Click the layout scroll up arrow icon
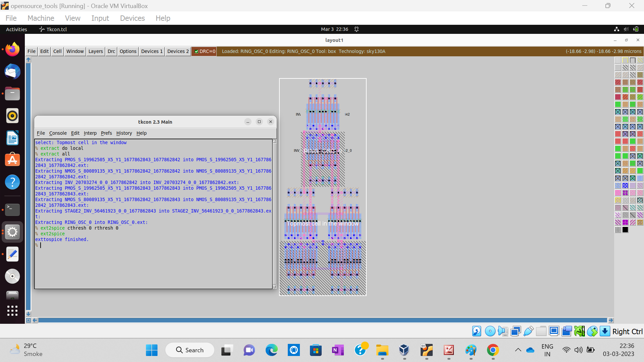The height and width of the screenshot is (362, 644). [29, 60]
